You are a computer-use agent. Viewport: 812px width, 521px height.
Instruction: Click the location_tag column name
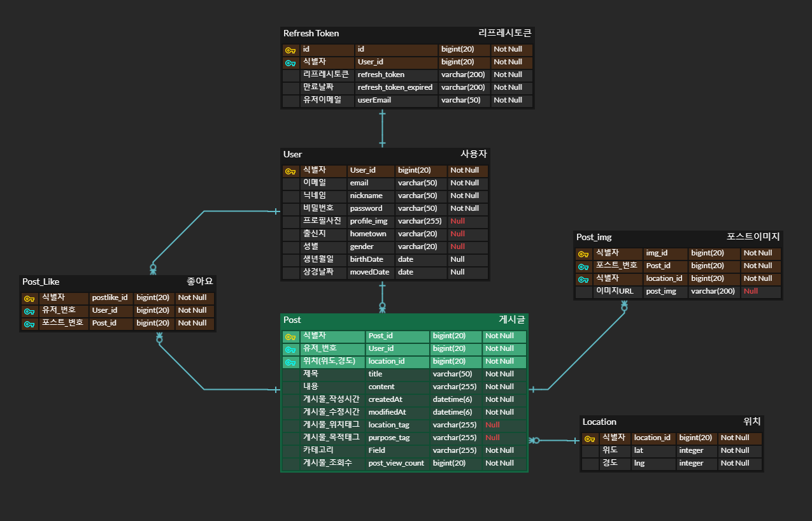pyautogui.click(x=388, y=425)
